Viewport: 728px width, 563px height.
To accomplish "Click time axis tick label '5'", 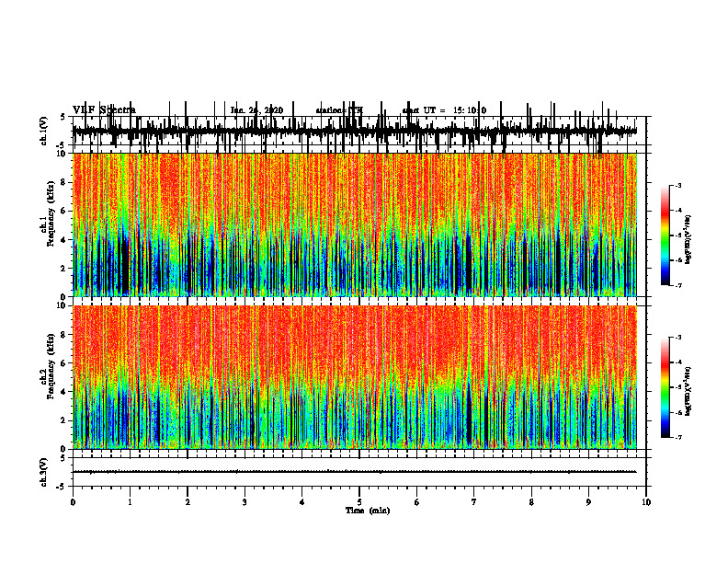I will point(359,502).
